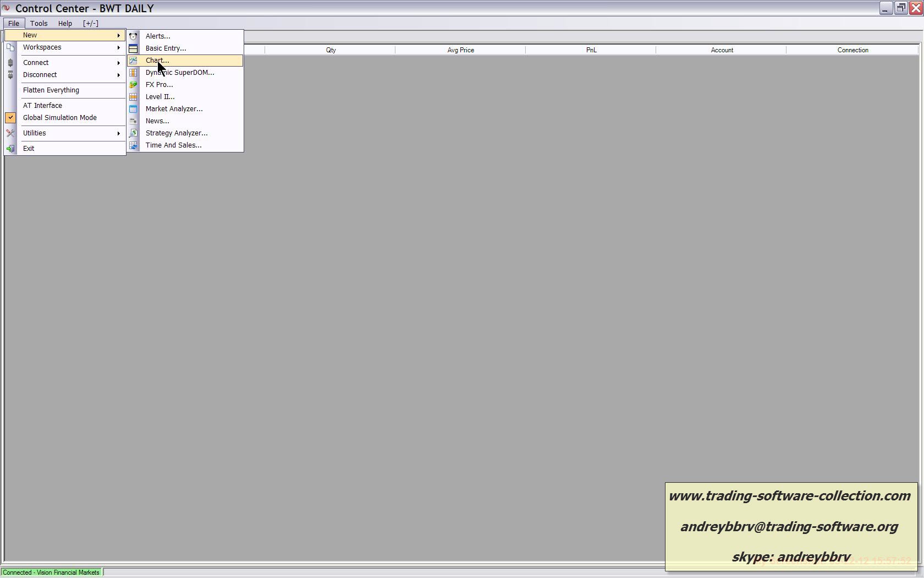Image resolution: width=924 pixels, height=578 pixels.
Task: Click the Market Analyzer icon
Action: tap(133, 109)
